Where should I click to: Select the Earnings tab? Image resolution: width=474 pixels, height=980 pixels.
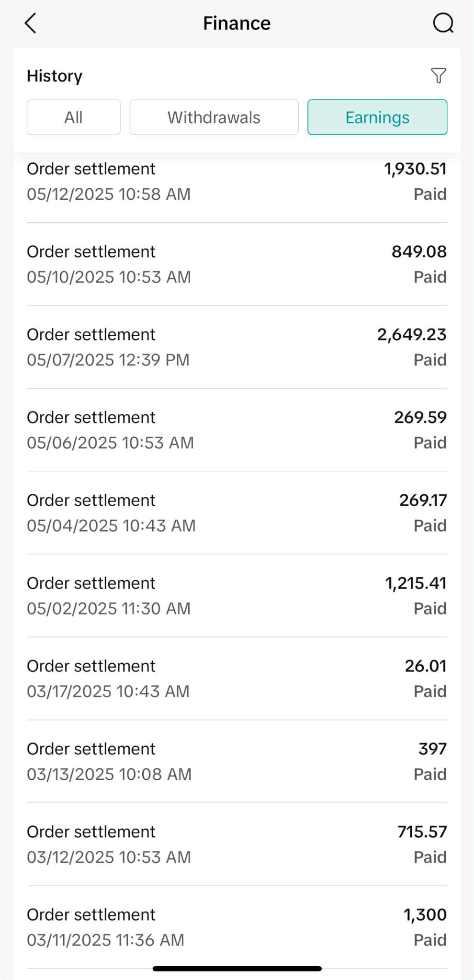pyautogui.click(x=377, y=117)
